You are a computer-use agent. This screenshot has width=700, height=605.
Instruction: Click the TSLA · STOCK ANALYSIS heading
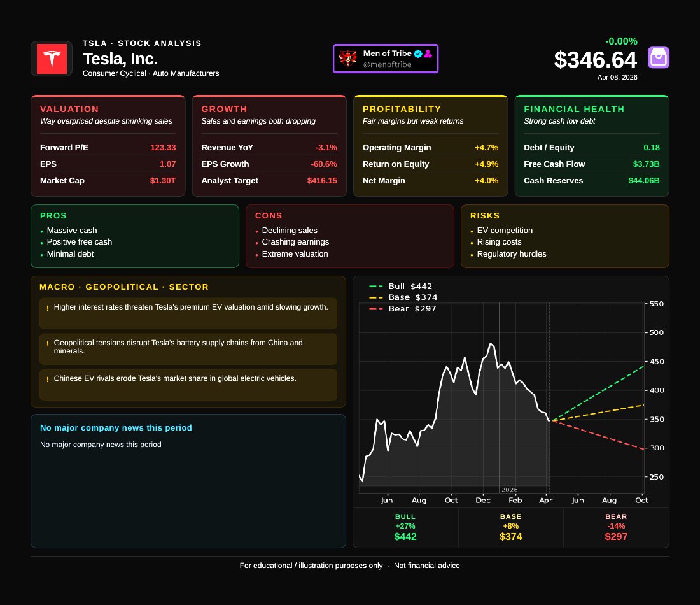pos(142,43)
